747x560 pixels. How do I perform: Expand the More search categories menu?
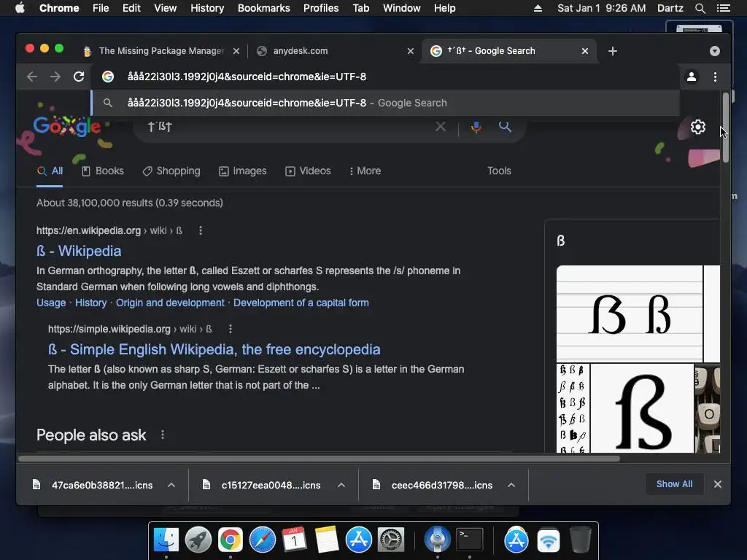(365, 171)
